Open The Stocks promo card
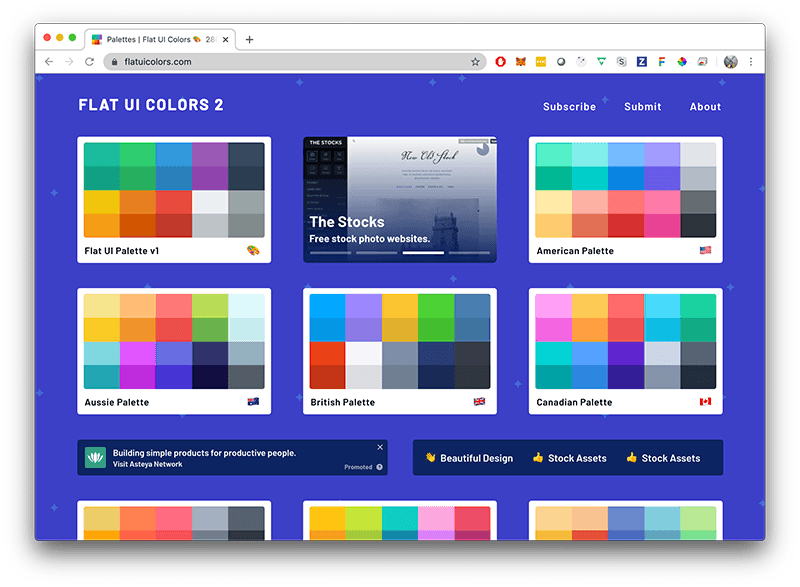The image size is (800, 587). 399,199
